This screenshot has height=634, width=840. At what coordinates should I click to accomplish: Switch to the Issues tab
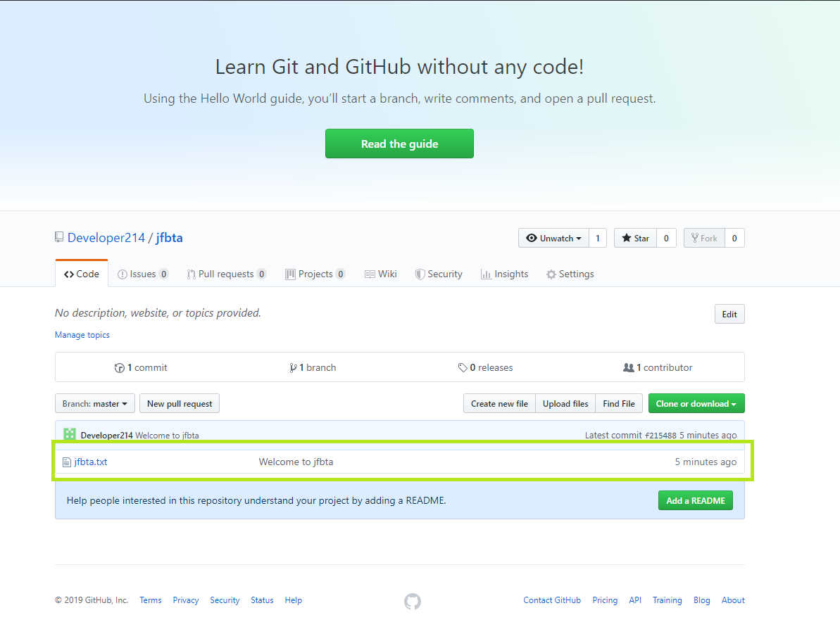click(x=142, y=274)
